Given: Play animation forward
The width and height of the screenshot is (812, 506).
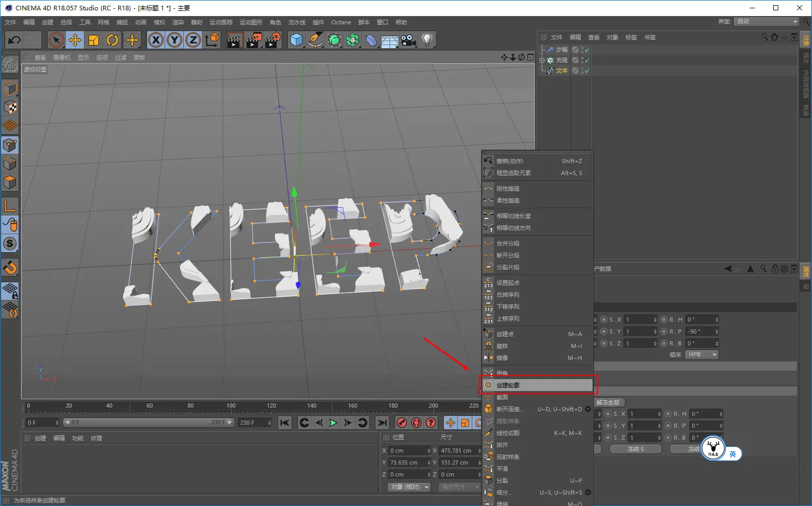Looking at the screenshot, I should pyautogui.click(x=333, y=423).
